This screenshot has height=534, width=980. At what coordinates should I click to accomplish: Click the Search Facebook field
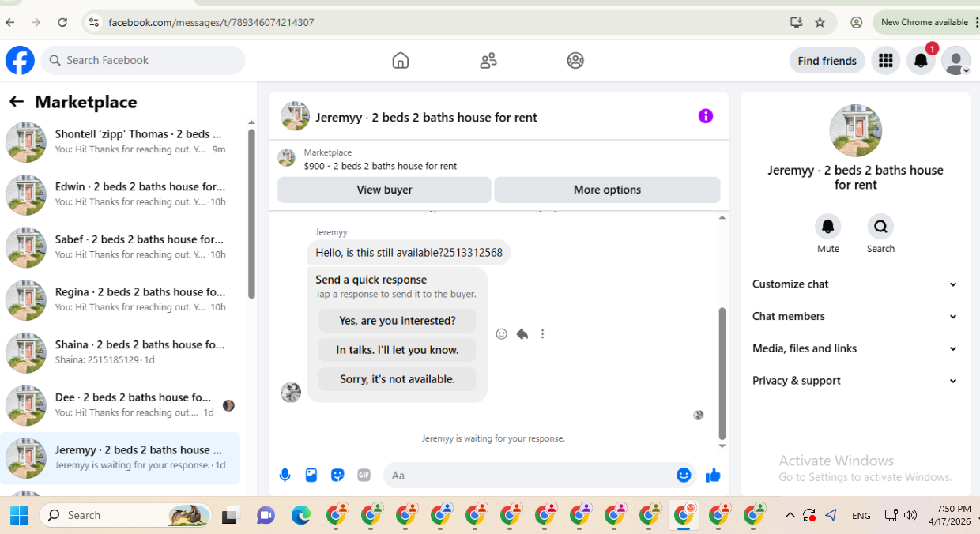[143, 60]
